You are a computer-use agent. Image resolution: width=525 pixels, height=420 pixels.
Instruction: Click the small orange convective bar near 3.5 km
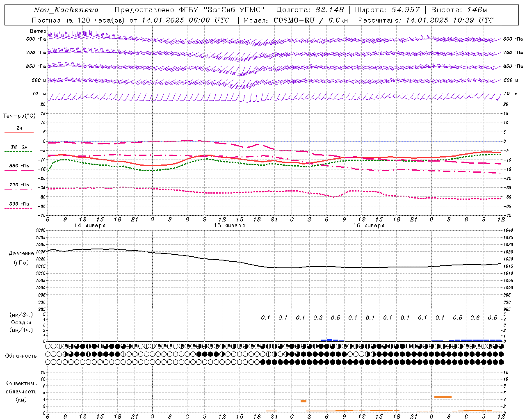coord(304,401)
